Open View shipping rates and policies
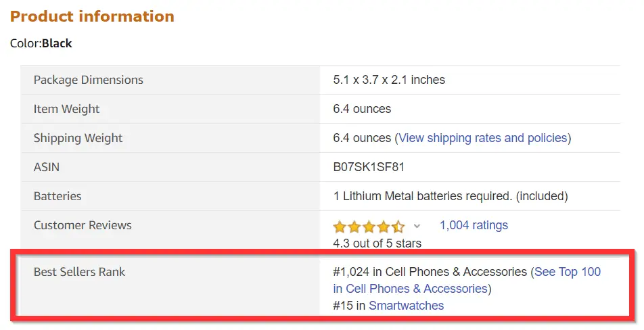This screenshot has height=330, width=644. (x=482, y=138)
